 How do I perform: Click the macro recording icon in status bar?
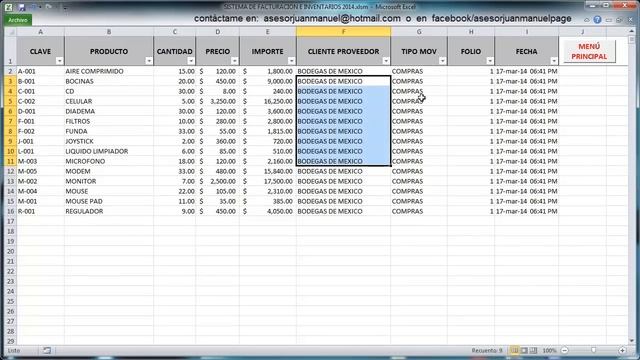(x=47, y=351)
